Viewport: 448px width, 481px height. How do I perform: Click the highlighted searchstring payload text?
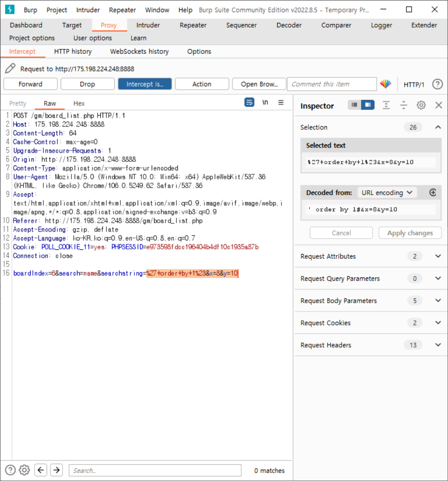192,273
